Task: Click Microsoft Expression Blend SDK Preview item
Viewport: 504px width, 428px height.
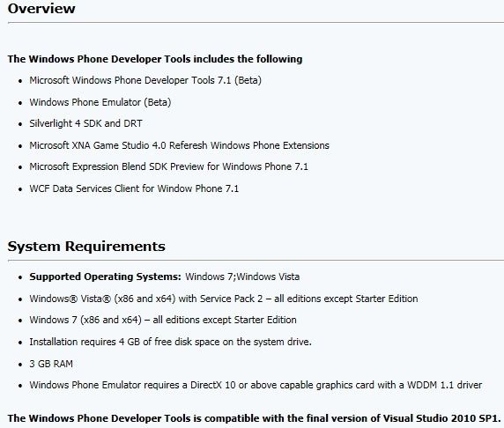Action: pyautogui.click(x=169, y=166)
